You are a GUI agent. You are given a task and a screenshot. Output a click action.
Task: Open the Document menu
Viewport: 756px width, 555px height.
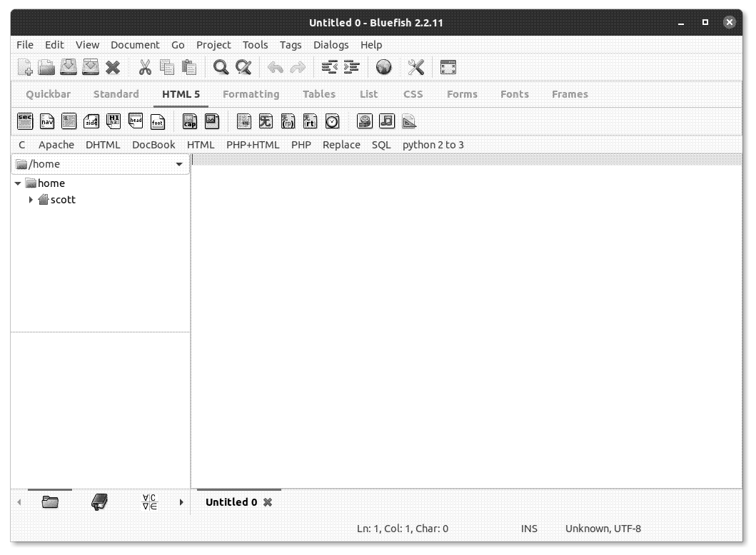135,45
